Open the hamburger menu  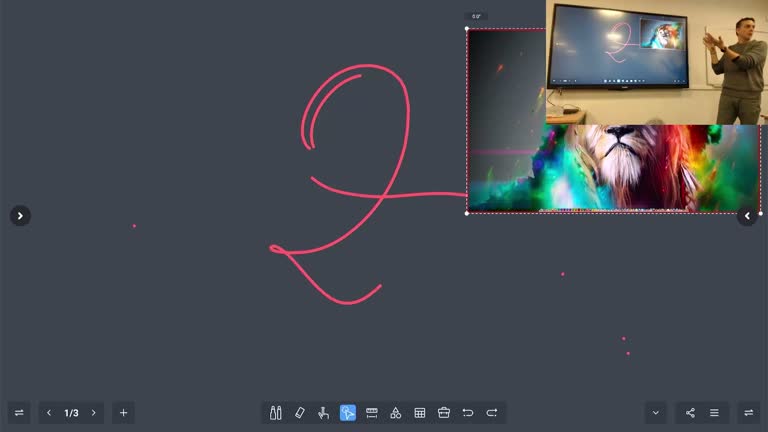pyautogui.click(x=714, y=413)
